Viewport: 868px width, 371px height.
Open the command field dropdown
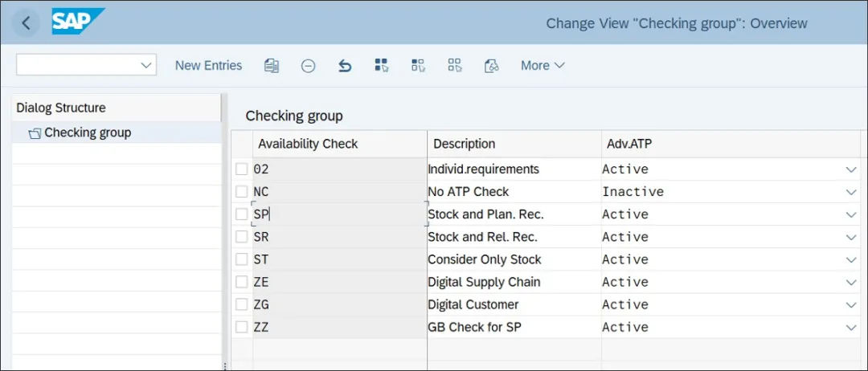coord(146,65)
